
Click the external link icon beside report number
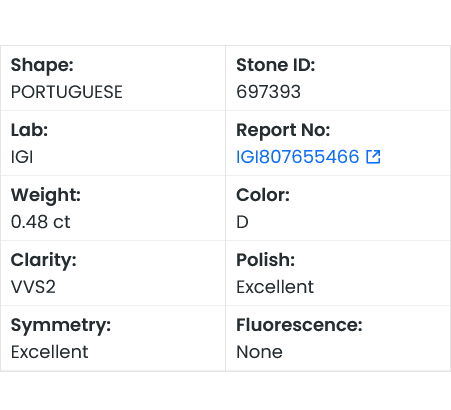pyautogui.click(x=373, y=157)
